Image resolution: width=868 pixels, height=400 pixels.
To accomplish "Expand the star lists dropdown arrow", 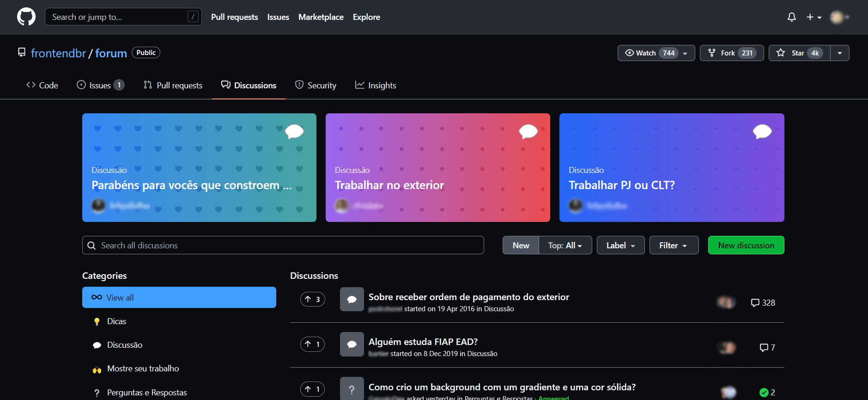I will (840, 53).
